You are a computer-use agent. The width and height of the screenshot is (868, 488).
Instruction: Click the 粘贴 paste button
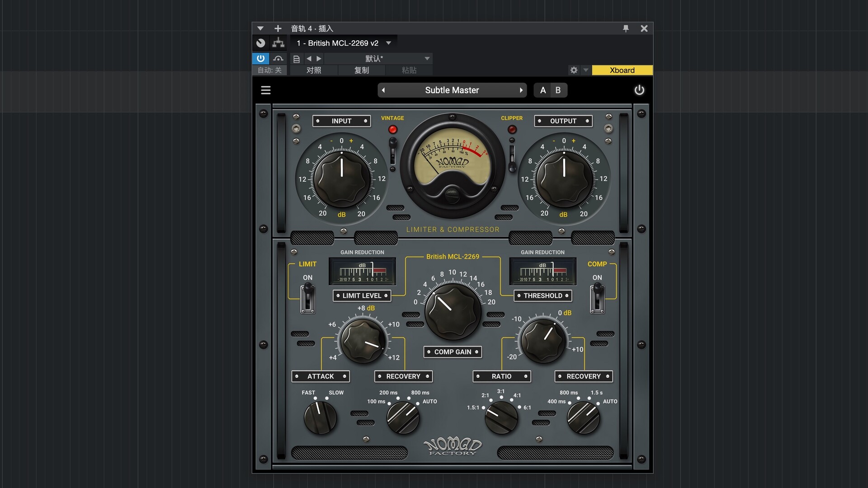[409, 70]
